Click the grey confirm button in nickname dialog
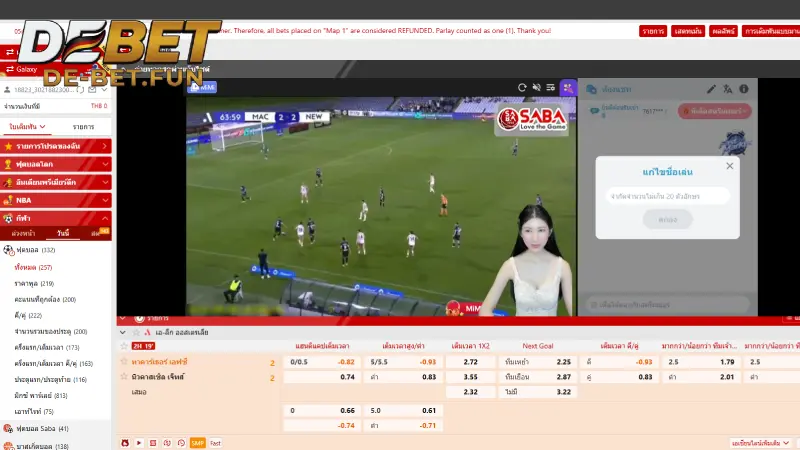This screenshot has height=450, width=800. pyautogui.click(x=667, y=219)
